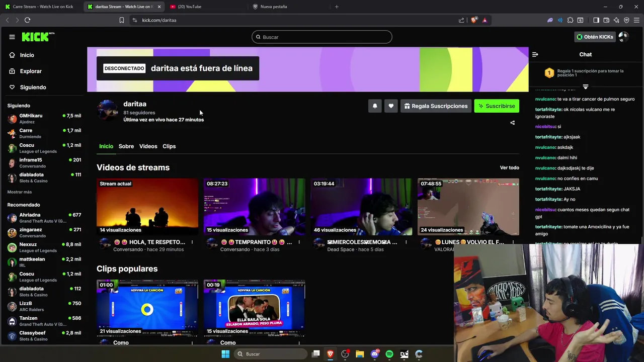Open the Kick hamburger menu
The height and width of the screenshot is (362, 644).
click(12, 37)
